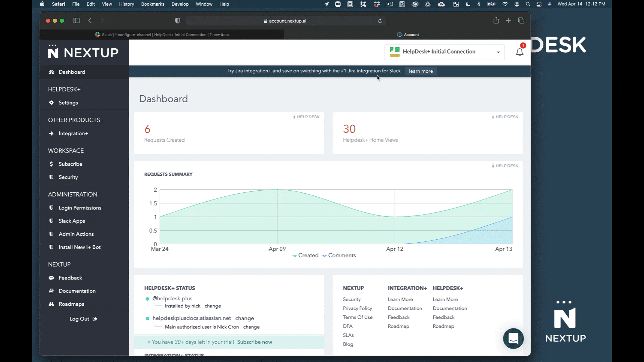
Task: Open Documentation under INTEGRATION+ column
Action: pos(405,308)
